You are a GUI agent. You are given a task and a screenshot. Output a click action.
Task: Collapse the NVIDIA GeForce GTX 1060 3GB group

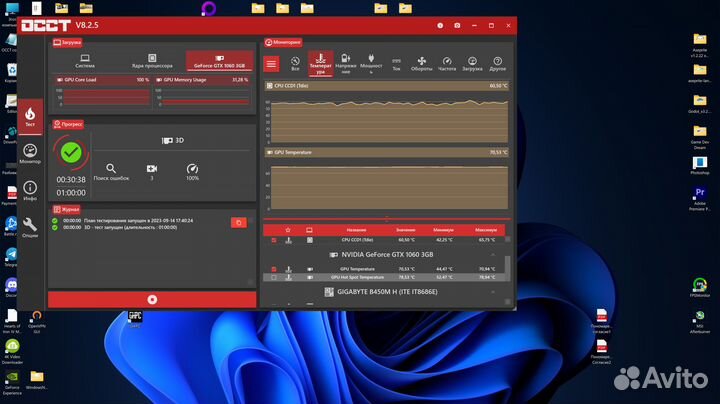click(x=493, y=255)
